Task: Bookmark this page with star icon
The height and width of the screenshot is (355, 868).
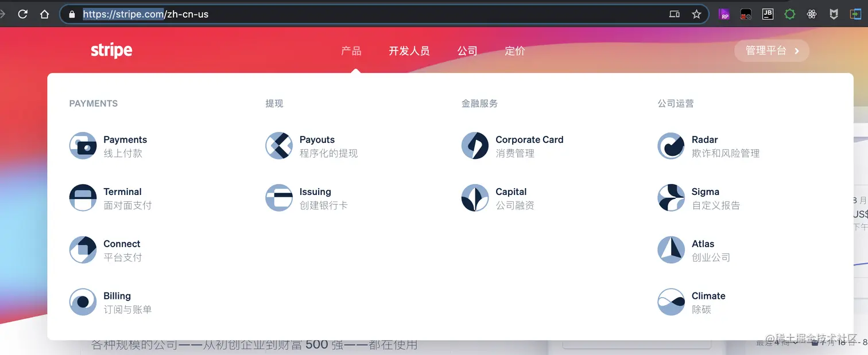Action: click(x=696, y=14)
